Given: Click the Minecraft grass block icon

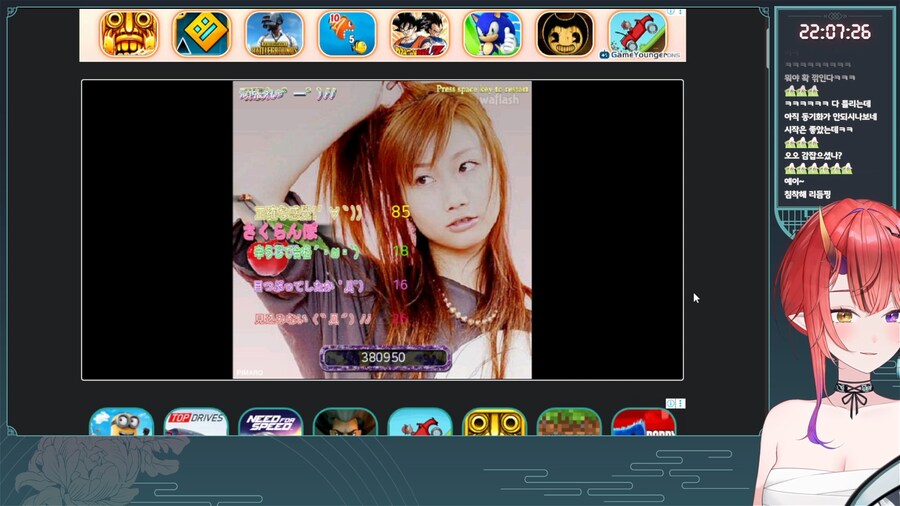Looking at the screenshot, I should tap(569, 423).
